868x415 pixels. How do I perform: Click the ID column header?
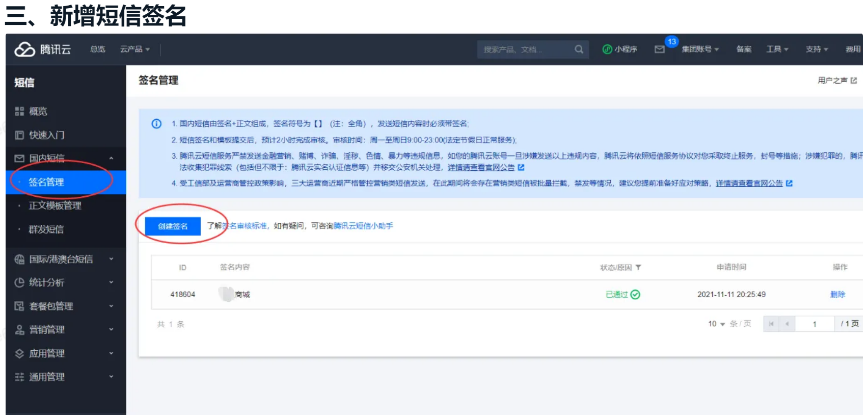tap(182, 267)
